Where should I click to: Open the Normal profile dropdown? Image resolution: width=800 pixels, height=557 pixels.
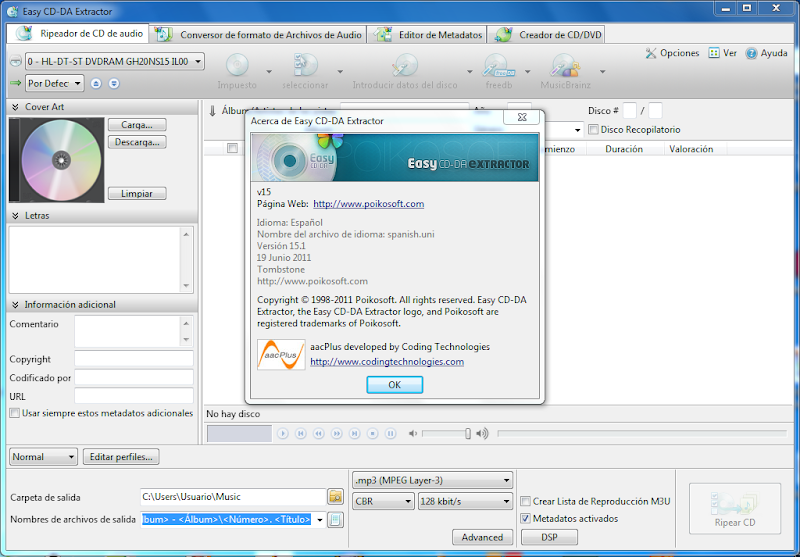[43, 457]
